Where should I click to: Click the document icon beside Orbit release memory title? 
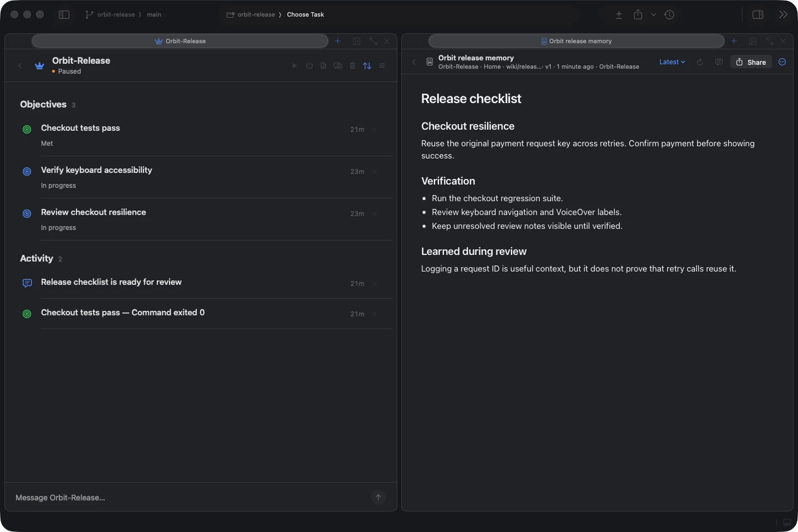coord(429,62)
